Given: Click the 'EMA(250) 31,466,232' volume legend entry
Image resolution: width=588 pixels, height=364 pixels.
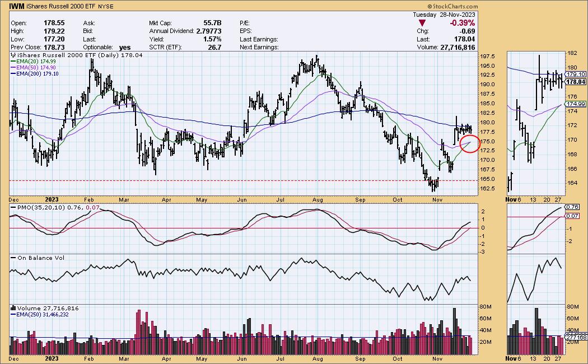Looking at the screenshot, I should (43, 315).
